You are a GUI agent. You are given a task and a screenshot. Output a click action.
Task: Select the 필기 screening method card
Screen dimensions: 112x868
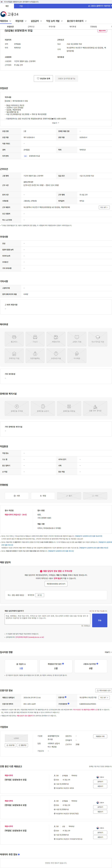pyautogui.click(x=69, y=496)
